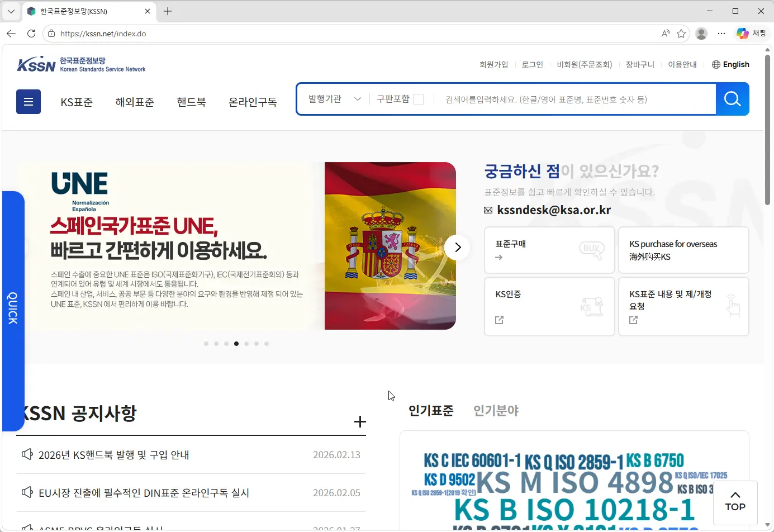Viewport: 774px width, 532px height.
Task: Click the page vertical scrollbar thumb
Action: (767, 130)
